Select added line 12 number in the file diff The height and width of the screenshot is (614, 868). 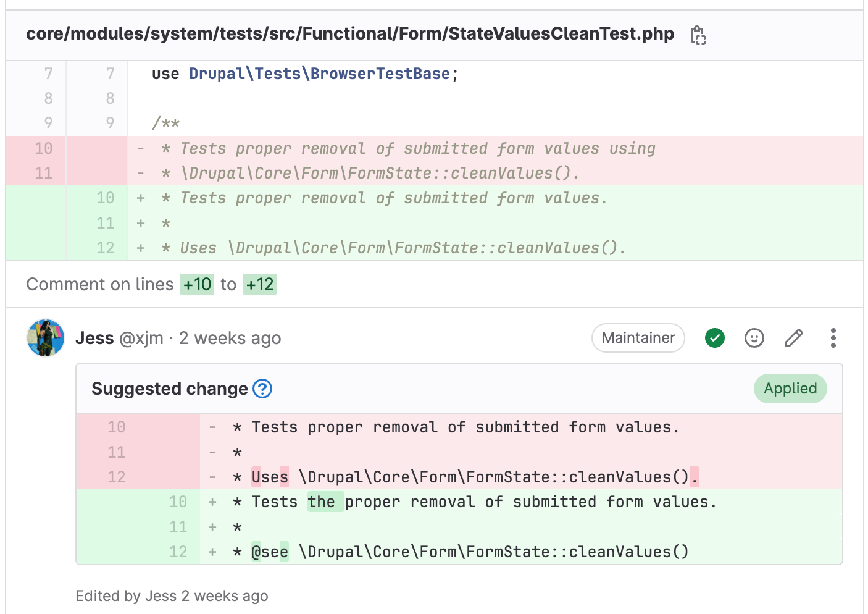[105, 248]
